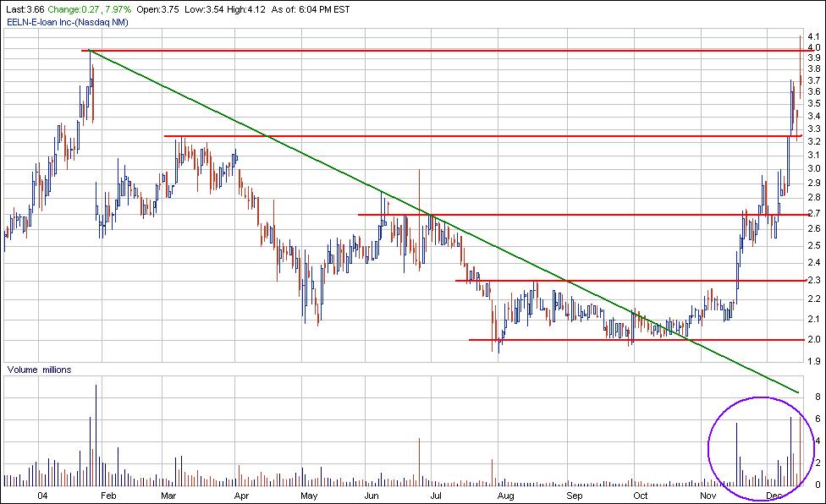This screenshot has width=826, height=504.
Task: Click the 4.1 price axis label
Action: (x=813, y=37)
